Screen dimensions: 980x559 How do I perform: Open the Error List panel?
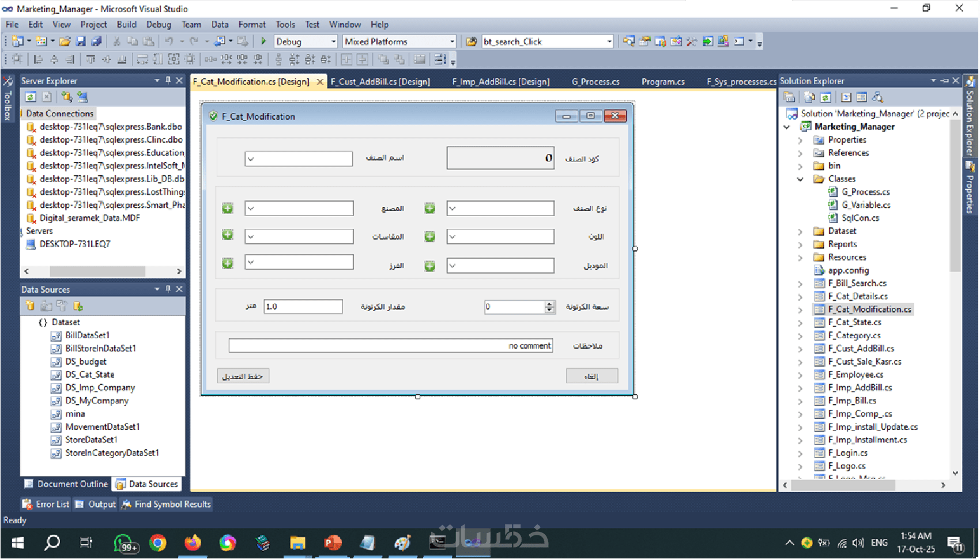coord(46,504)
